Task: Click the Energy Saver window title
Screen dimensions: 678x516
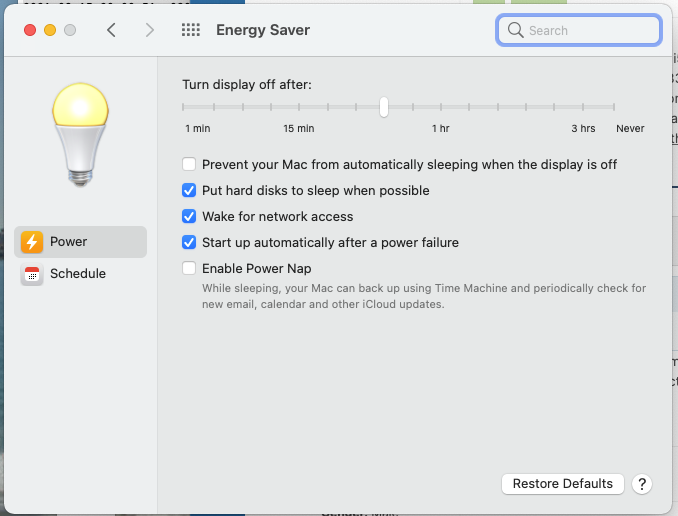Action: pos(263,30)
